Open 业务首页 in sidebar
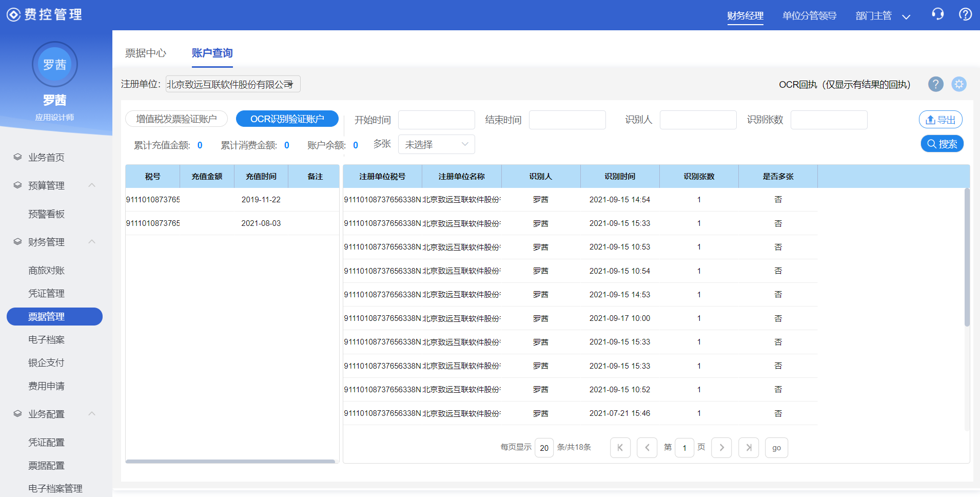The width and height of the screenshot is (980, 497). [x=46, y=157]
